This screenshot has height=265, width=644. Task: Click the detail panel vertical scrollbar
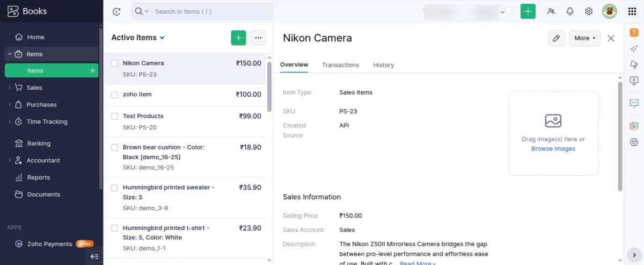point(620,136)
